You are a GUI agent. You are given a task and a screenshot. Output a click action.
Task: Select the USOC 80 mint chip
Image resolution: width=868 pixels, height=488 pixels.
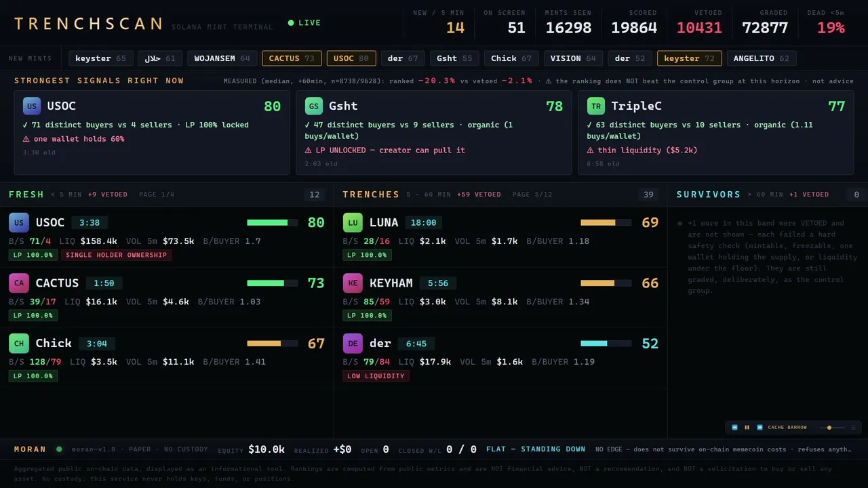tap(351, 58)
